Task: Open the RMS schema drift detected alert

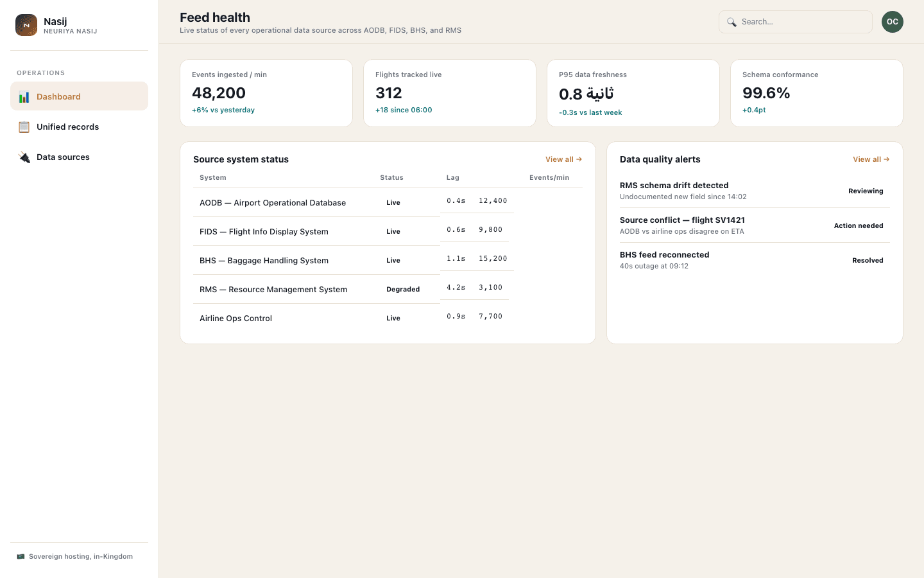Action: click(755, 191)
